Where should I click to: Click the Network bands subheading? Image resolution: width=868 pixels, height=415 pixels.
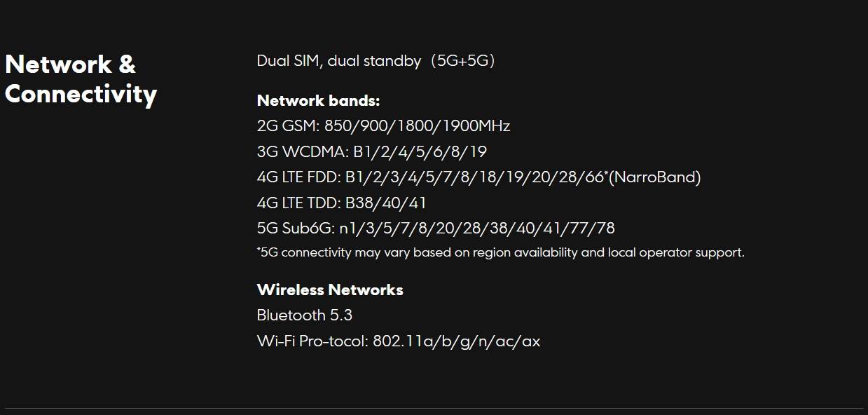(318, 100)
